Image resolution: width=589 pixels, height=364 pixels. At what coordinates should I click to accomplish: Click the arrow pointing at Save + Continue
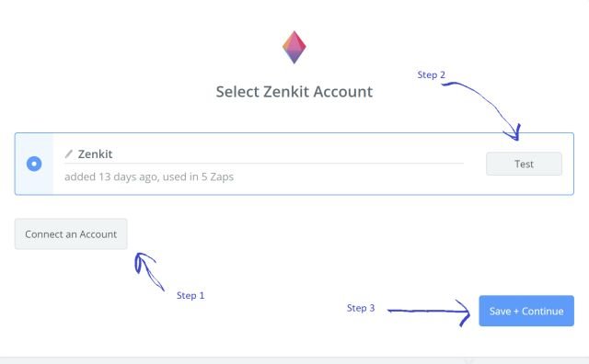click(429, 313)
